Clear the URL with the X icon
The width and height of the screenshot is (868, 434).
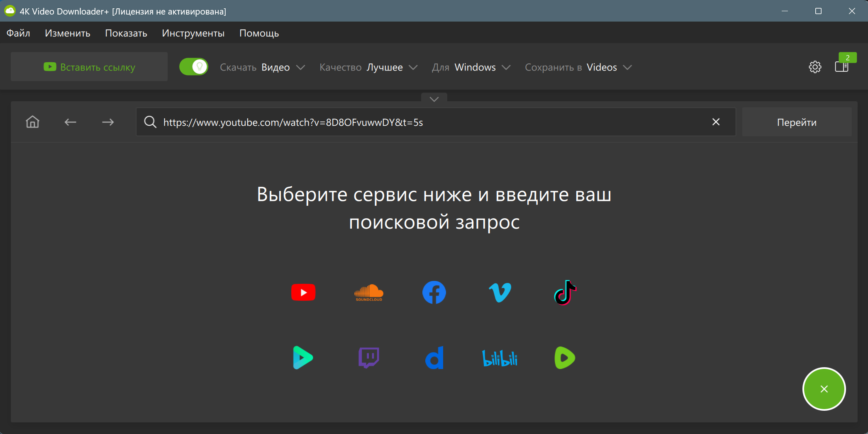[716, 122]
